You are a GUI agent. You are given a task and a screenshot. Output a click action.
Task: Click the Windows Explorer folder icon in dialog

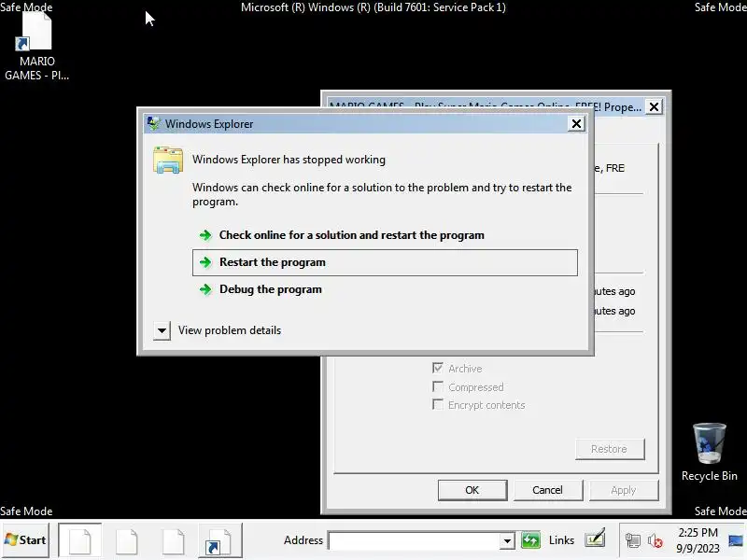(x=168, y=161)
